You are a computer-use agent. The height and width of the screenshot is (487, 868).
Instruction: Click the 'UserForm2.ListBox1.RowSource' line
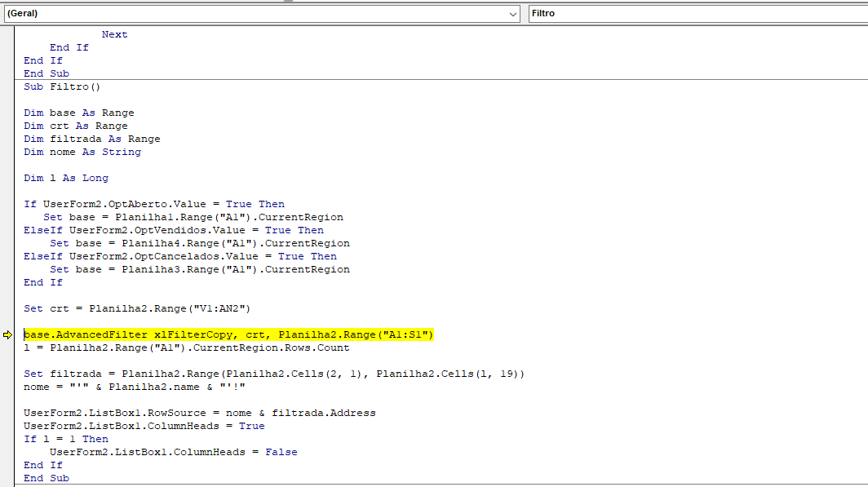(199, 414)
